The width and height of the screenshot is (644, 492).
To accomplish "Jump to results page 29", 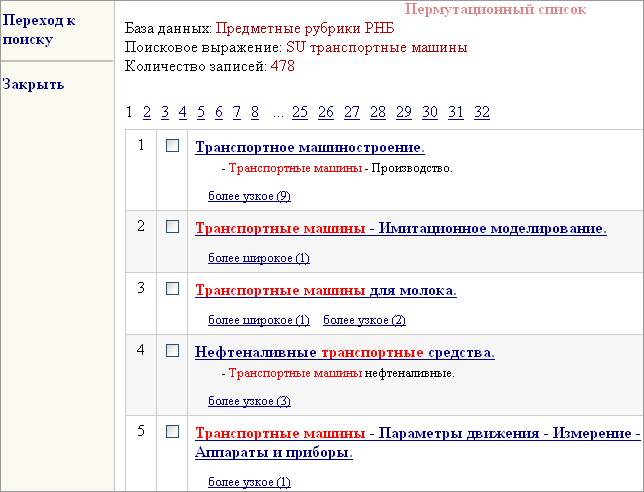I will tap(404, 112).
